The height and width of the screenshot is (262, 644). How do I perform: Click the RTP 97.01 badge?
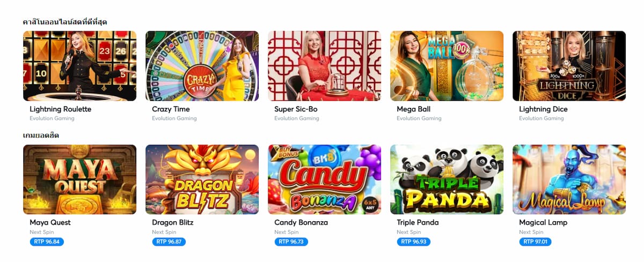point(535,242)
